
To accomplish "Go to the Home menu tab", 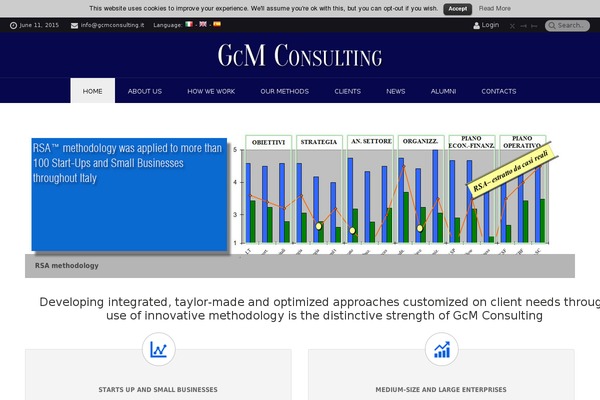I will [93, 91].
